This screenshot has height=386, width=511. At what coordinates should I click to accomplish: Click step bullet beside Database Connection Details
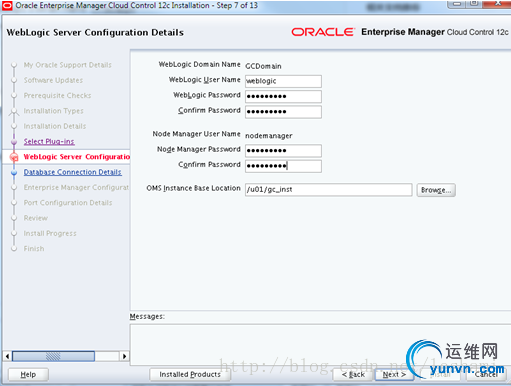[x=14, y=172]
